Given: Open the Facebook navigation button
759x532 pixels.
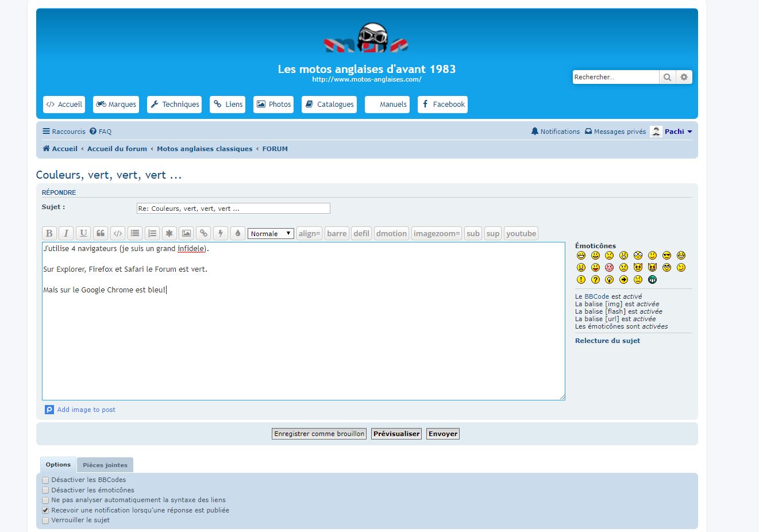Looking at the screenshot, I should pyautogui.click(x=442, y=105).
